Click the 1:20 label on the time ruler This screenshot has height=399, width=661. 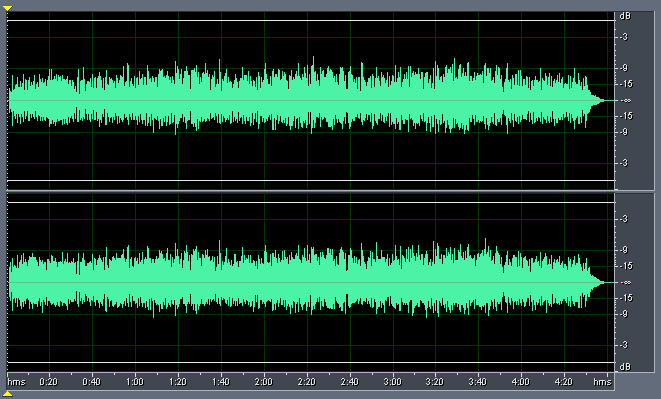coord(177,382)
